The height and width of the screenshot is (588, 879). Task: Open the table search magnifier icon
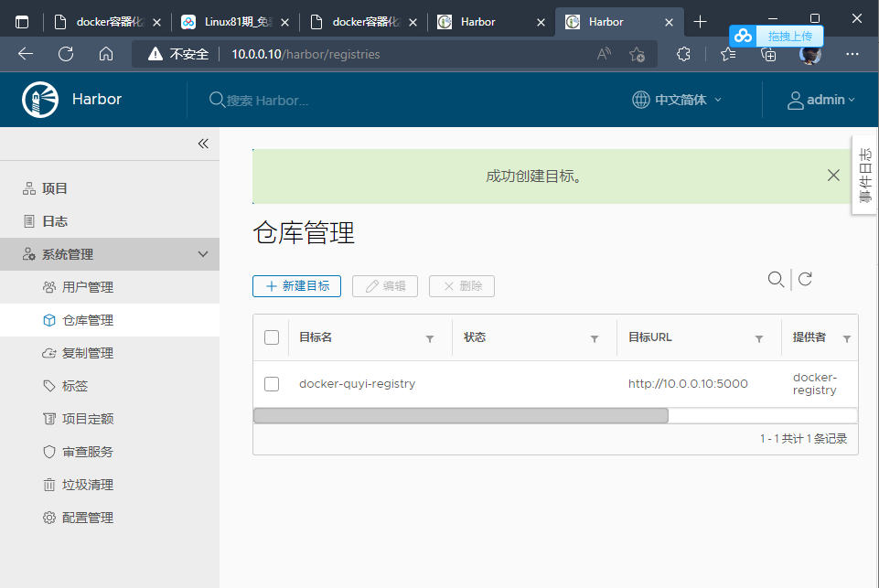[776, 279]
